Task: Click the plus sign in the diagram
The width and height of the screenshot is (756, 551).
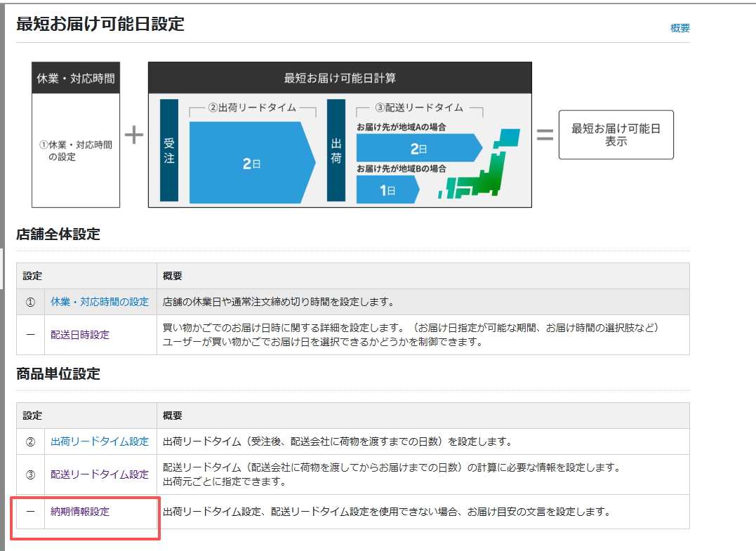Action: tap(134, 135)
